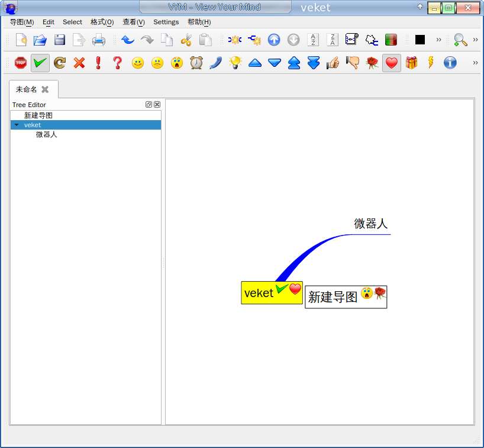Open the 格式(O) menu
Screen dimensions: 484x448
click(102, 22)
